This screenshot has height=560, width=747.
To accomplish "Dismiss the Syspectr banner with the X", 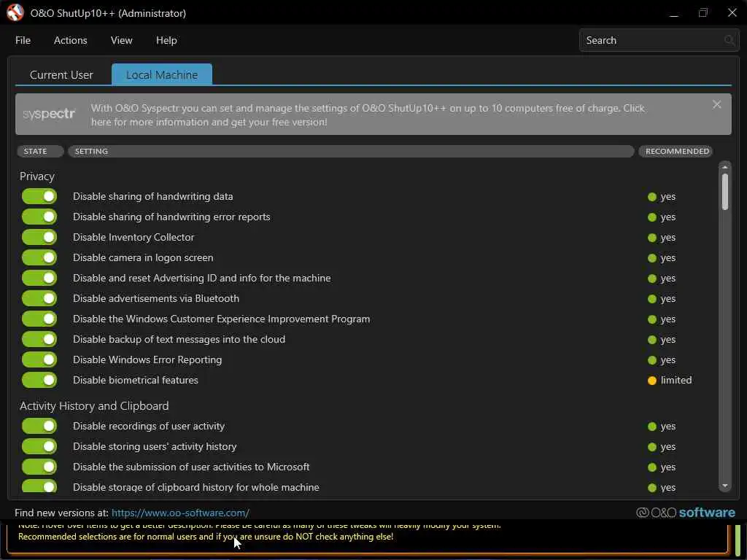I will click(716, 104).
